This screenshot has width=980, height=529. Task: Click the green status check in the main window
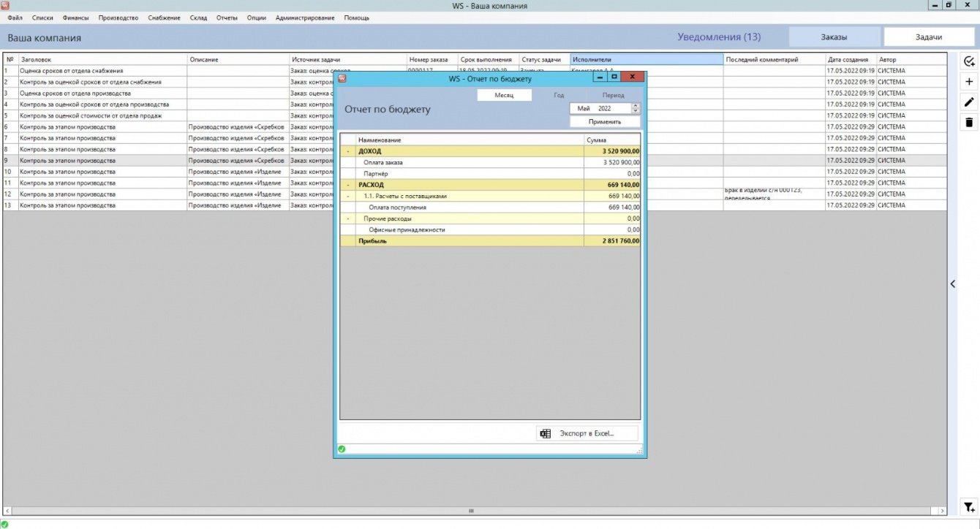click(5, 523)
